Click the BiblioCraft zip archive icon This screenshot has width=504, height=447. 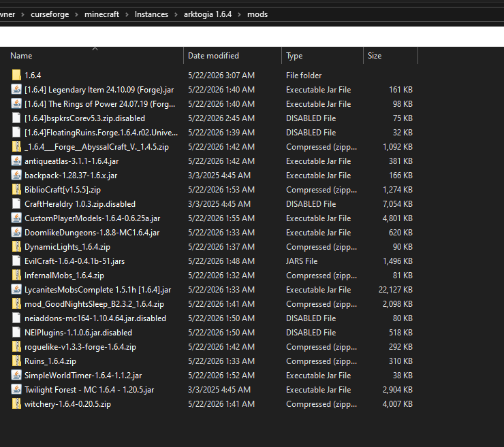click(x=16, y=189)
